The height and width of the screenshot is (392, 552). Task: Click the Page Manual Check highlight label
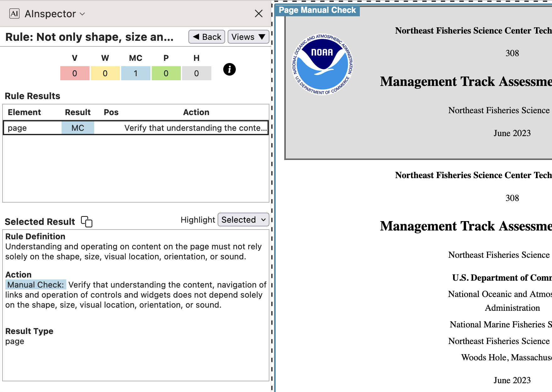coord(317,10)
